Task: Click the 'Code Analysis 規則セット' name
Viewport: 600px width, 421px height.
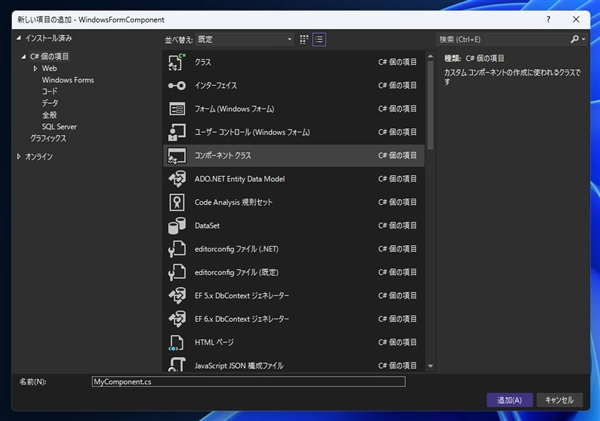Action: pyautogui.click(x=233, y=202)
